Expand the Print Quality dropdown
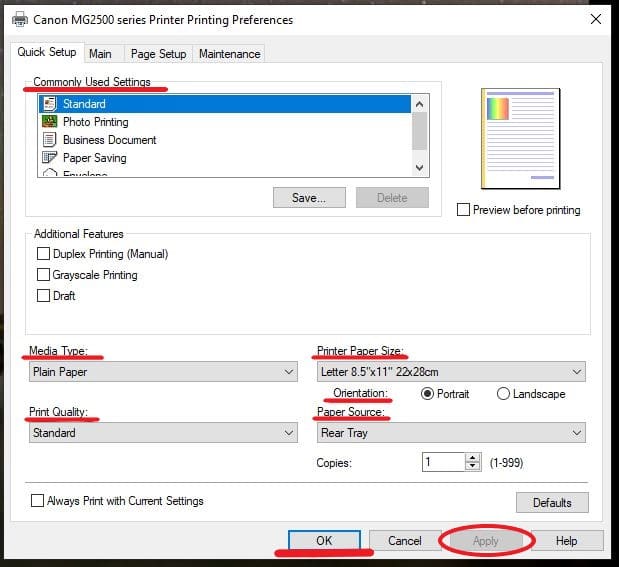Image resolution: width=619 pixels, height=567 pixels. pyautogui.click(x=163, y=433)
